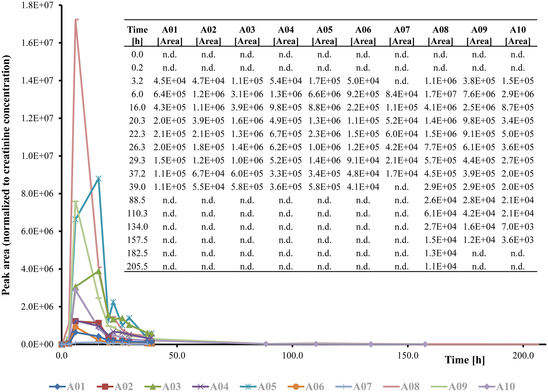The height and width of the screenshot is (392, 548).
Task: Select the Time [h] x-axis title
Action: click(465, 360)
